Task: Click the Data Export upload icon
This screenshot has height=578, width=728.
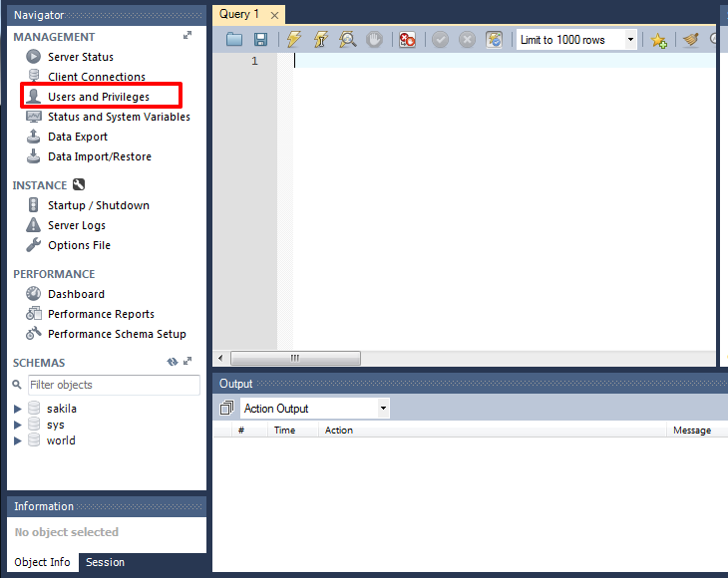Action: tap(33, 136)
